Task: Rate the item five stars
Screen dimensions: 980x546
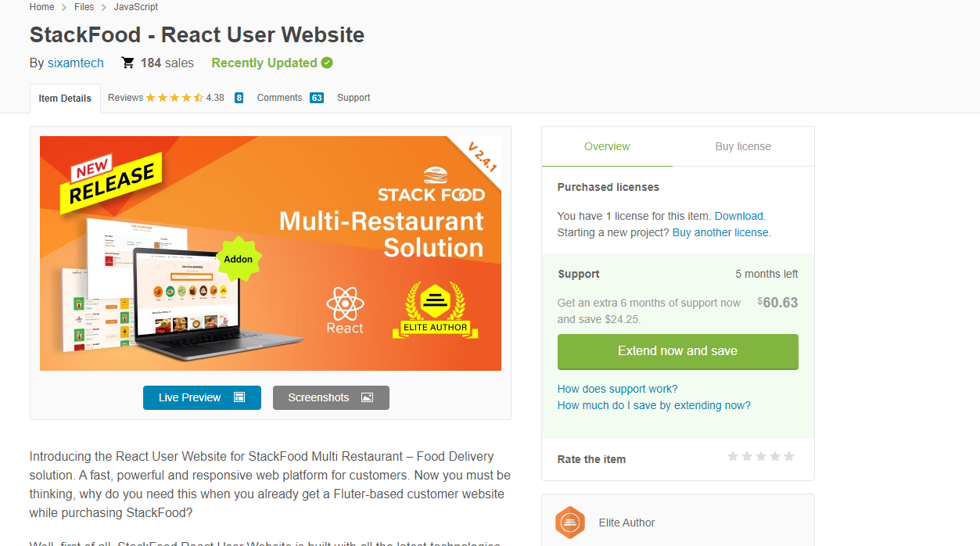Action: [x=789, y=456]
